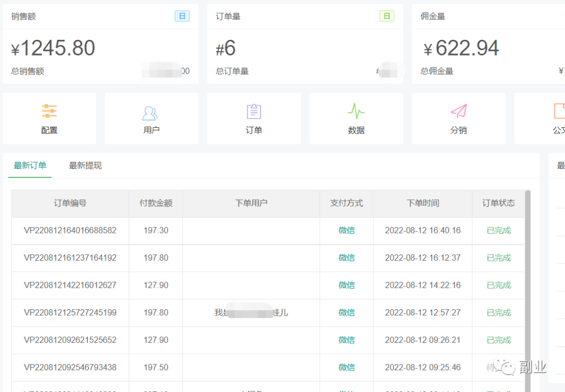Image resolution: width=565 pixels, height=392 pixels.
Task: Click the 订单状态 column header
Action: [498, 203]
